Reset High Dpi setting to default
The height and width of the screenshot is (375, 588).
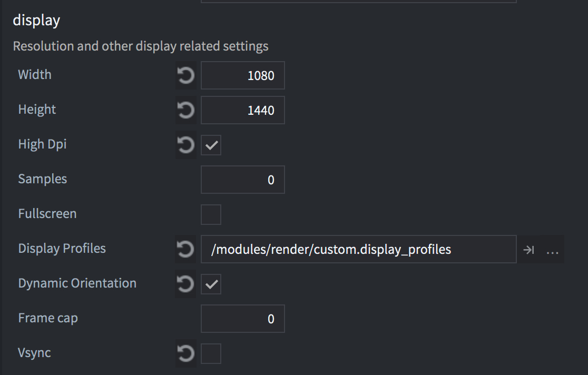click(185, 145)
